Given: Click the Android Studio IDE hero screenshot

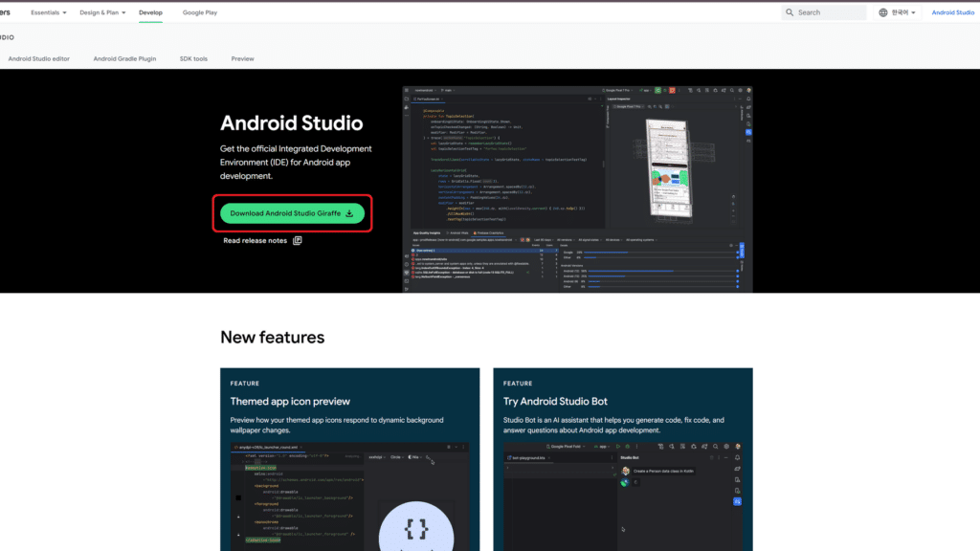Looking at the screenshot, I should click(x=577, y=188).
